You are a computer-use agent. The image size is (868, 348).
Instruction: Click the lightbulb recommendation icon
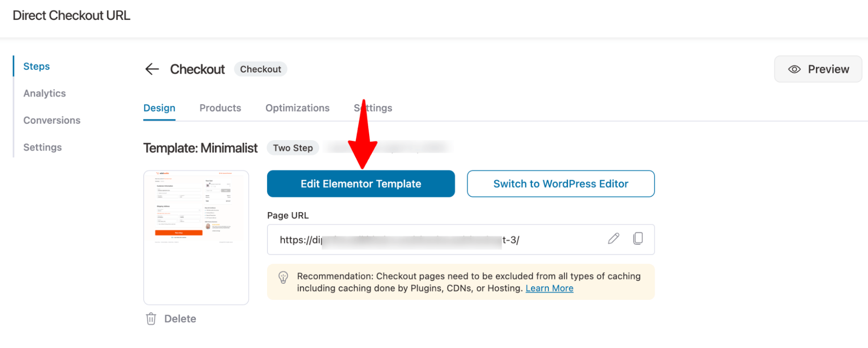[283, 277]
